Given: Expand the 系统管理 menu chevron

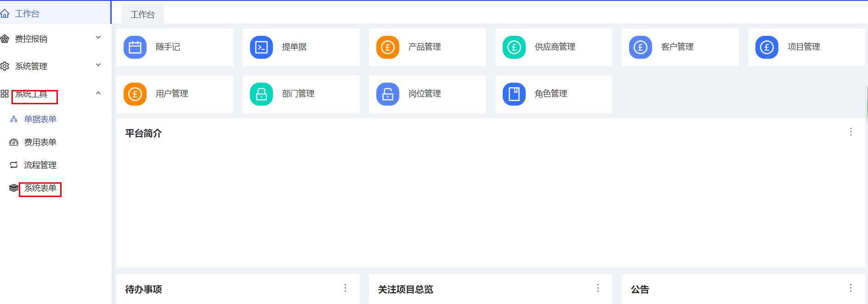Looking at the screenshot, I should [98, 65].
